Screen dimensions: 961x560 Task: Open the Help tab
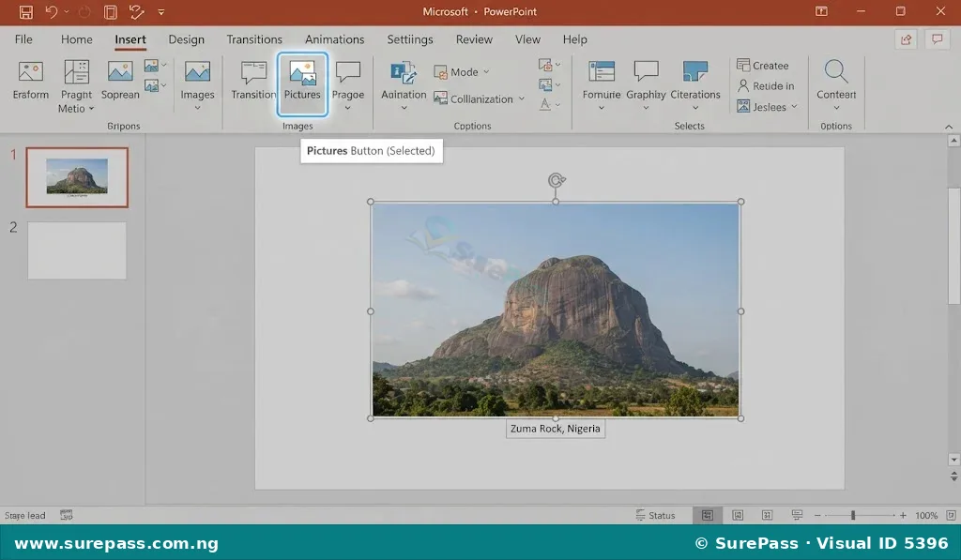[x=575, y=39]
